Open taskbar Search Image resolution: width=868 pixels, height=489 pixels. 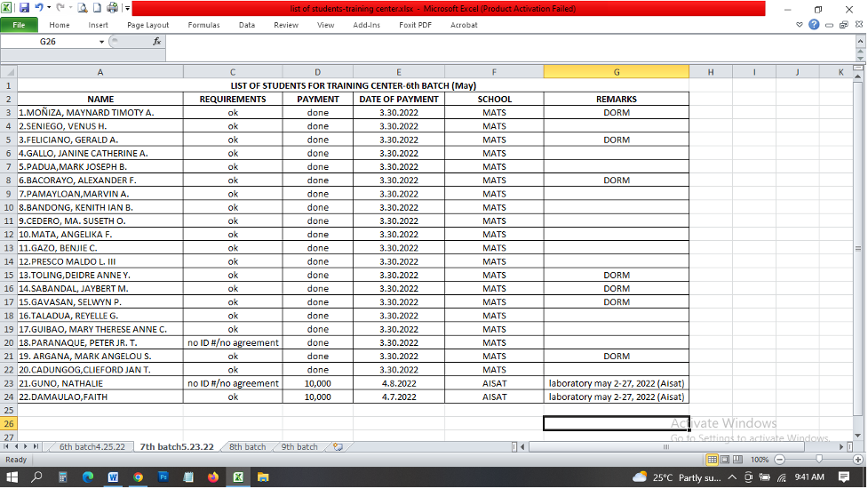(x=36, y=477)
